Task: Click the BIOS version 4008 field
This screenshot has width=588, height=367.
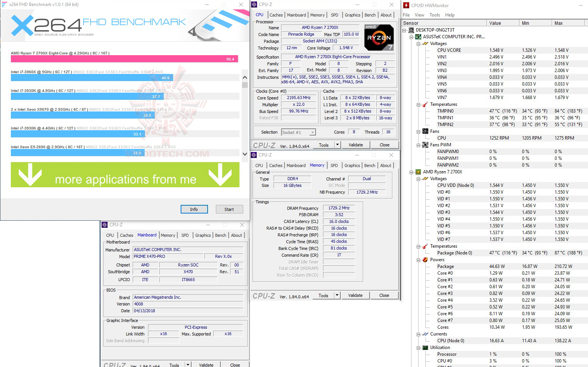Action: (188, 304)
